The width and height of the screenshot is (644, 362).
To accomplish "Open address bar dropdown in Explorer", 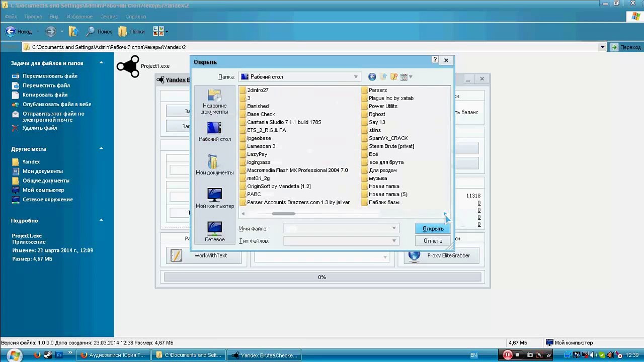I will point(602,47).
